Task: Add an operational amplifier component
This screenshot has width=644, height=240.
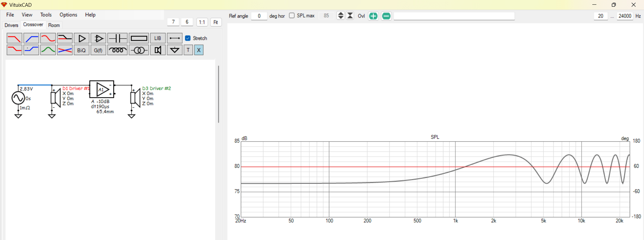Action: click(98, 38)
